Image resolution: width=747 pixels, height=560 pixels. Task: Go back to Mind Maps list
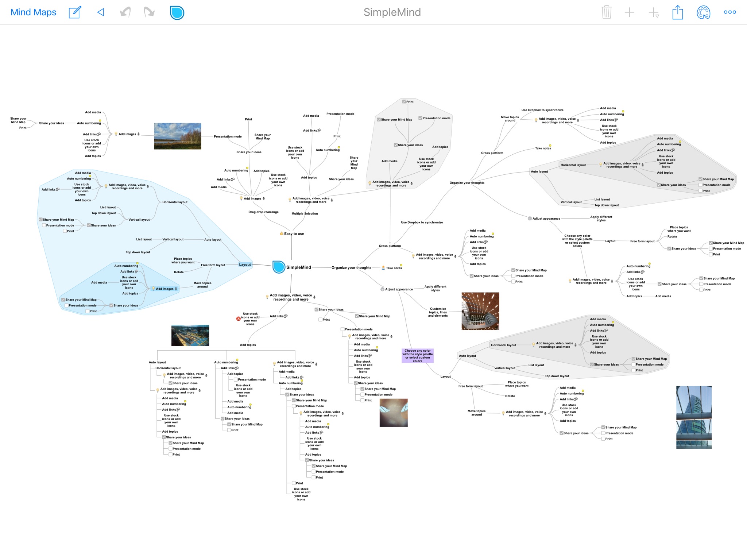pos(33,12)
